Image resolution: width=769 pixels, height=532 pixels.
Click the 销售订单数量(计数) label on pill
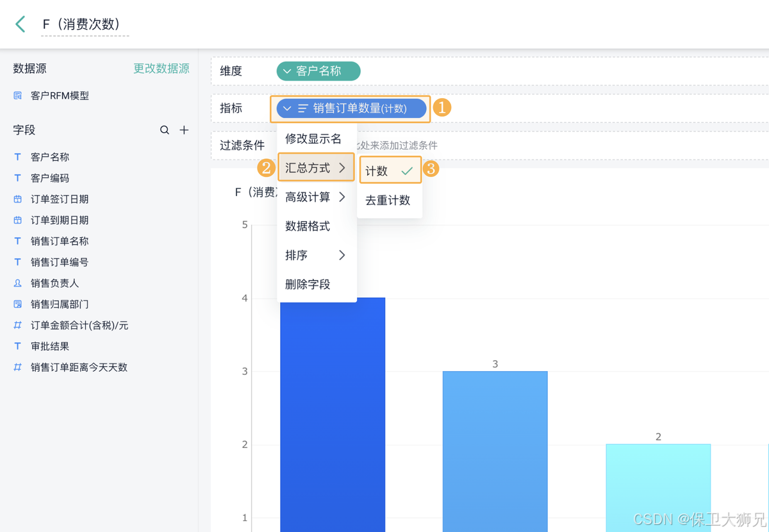(x=360, y=109)
